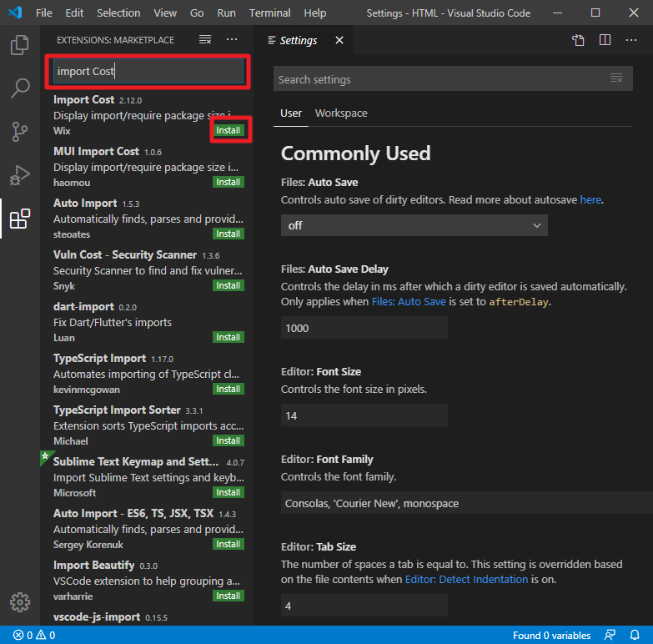Install Auto Import ES6, TS, JSX, TSX
This screenshot has height=644, width=653.
tap(229, 544)
